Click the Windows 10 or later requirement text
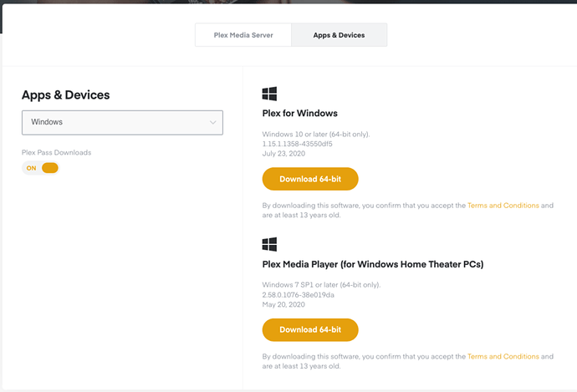The image size is (577, 392). (x=316, y=134)
